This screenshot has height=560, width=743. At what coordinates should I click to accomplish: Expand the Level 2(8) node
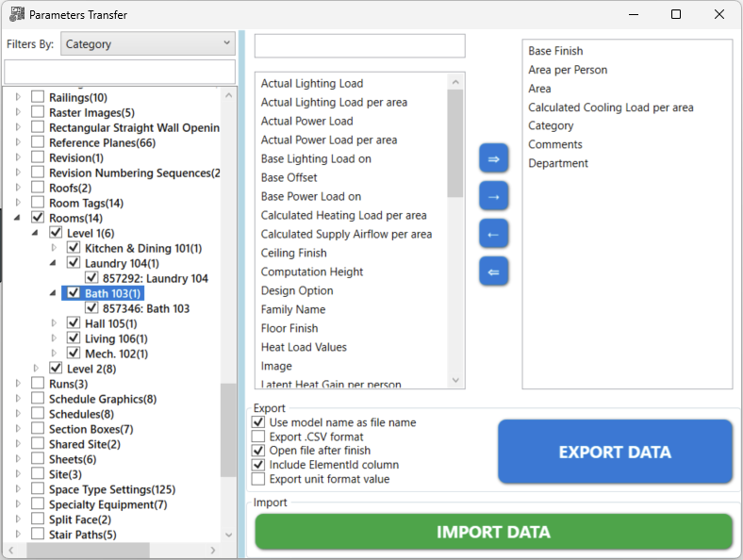pyautogui.click(x=36, y=368)
